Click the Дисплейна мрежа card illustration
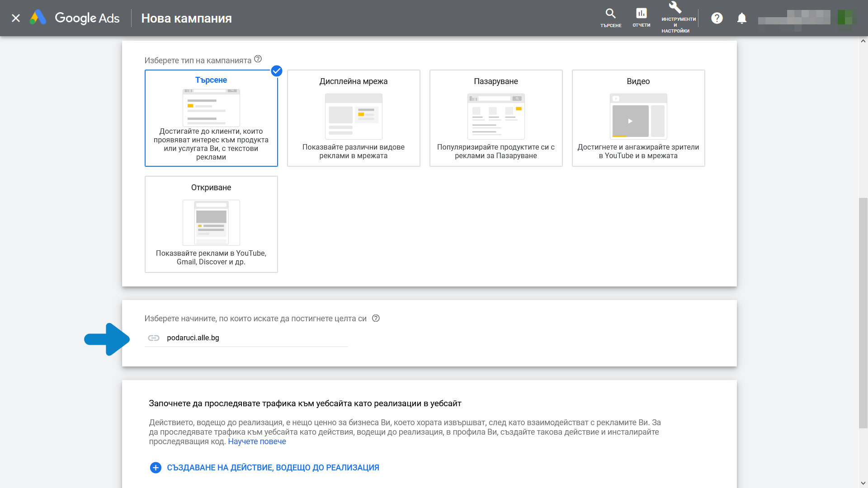This screenshot has width=868, height=488. [354, 116]
